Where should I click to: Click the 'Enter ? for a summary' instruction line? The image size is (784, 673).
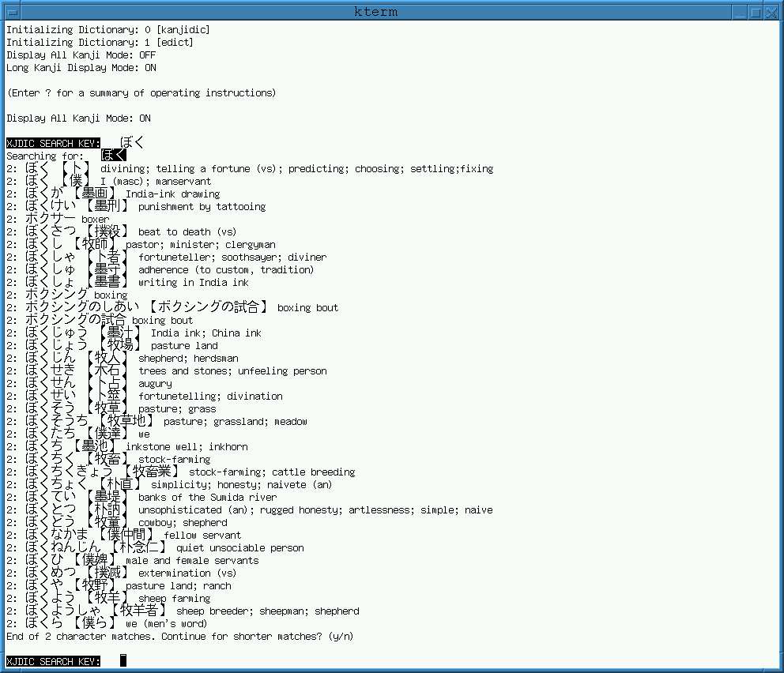(x=141, y=93)
